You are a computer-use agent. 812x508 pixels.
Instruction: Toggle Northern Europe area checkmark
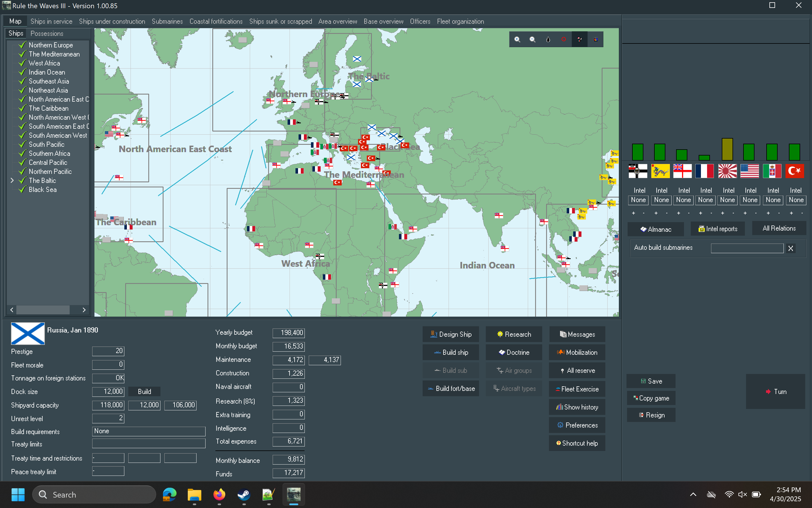pos(23,45)
